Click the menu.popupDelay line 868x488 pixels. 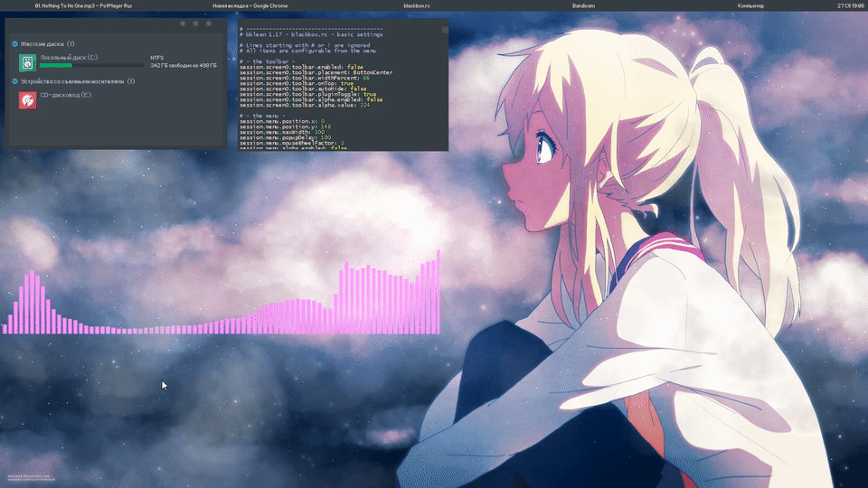tap(285, 137)
